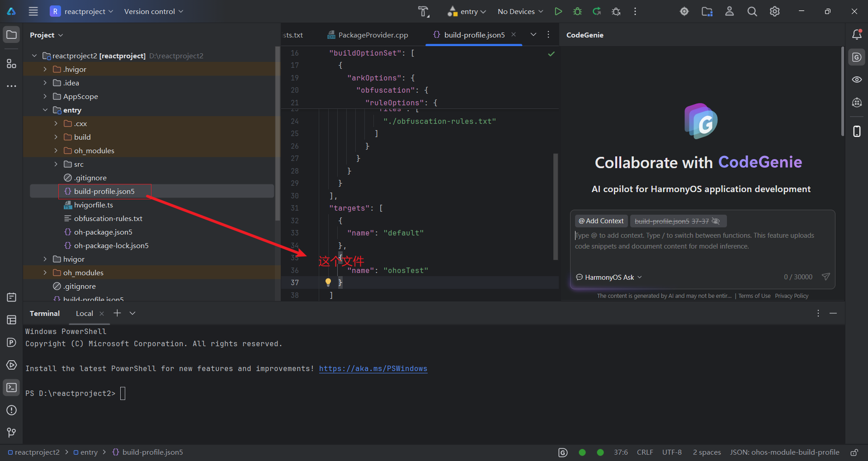The height and width of the screenshot is (461, 868).
Task: Close the build-profile.json5 tab
Action: coord(514,34)
